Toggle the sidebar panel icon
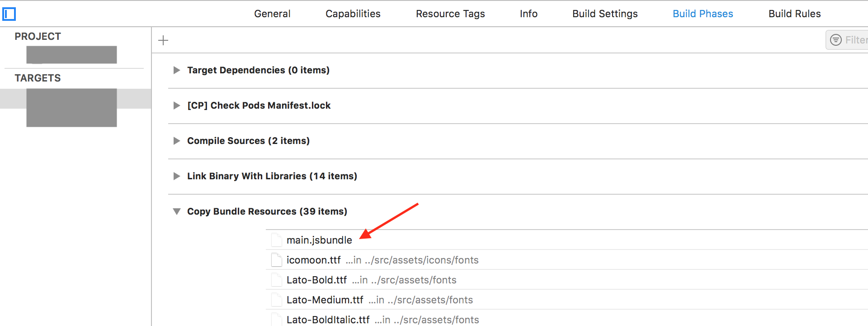Image resolution: width=868 pixels, height=326 pixels. [9, 14]
